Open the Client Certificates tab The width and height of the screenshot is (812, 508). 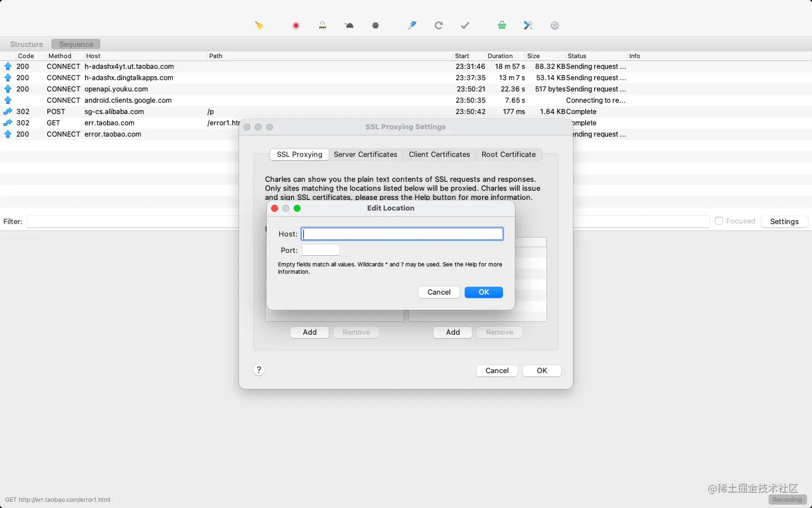click(439, 155)
